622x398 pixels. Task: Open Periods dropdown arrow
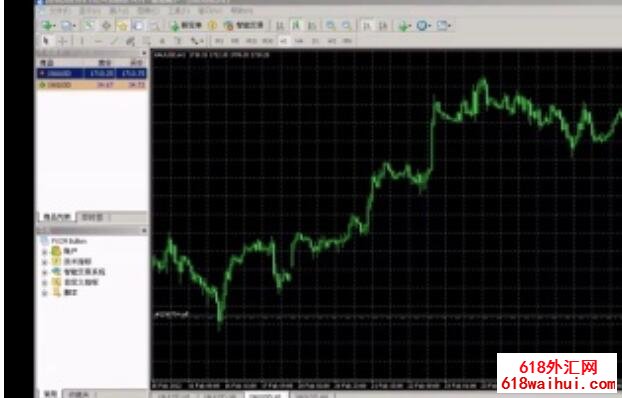(x=430, y=26)
